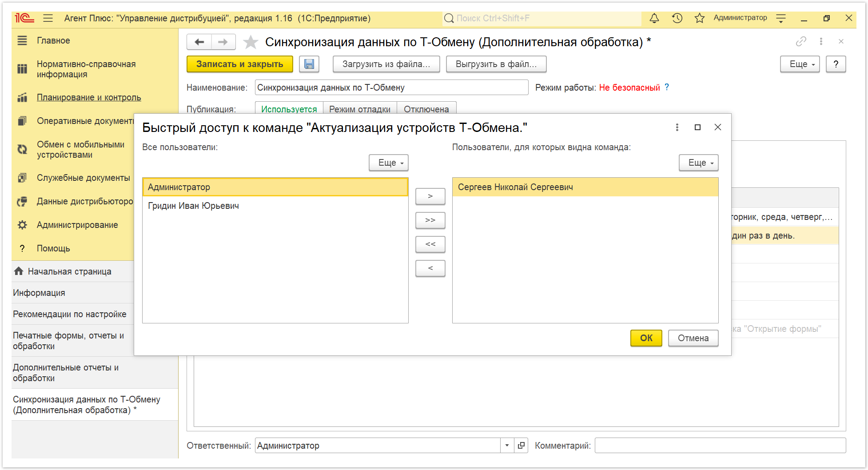Open Еще dropdown in form toolbar
868x470 pixels.
pyautogui.click(x=800, y=64)
